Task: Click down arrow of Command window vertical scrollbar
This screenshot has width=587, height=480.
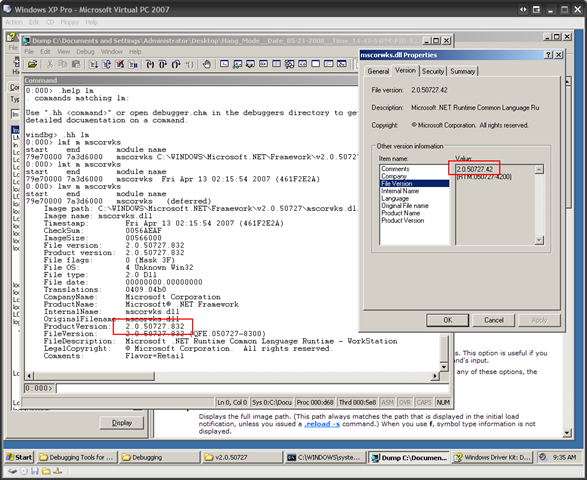Action: pos(444,367)
